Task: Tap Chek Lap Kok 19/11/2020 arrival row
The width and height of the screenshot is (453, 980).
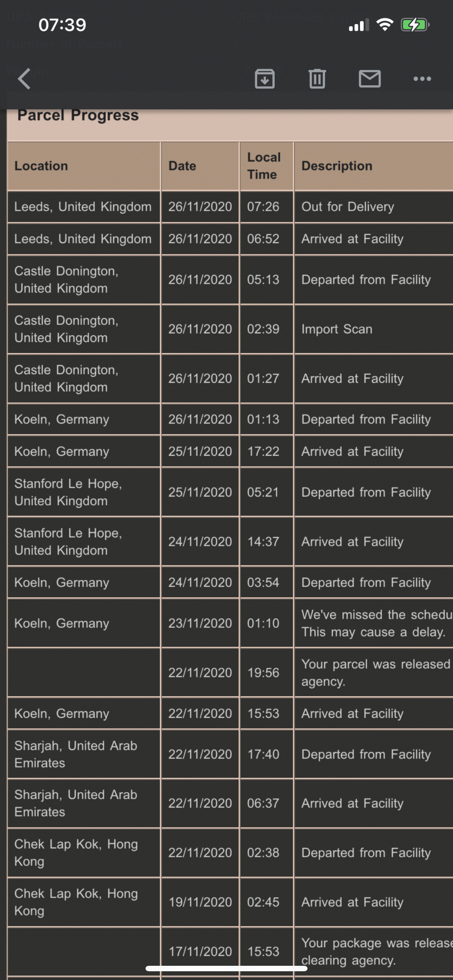Action: coord(230,902)
